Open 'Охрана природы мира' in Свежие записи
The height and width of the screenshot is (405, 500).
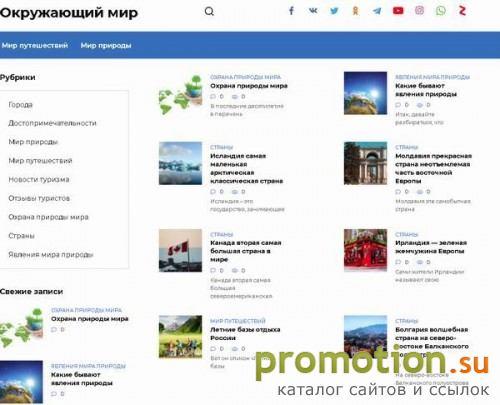[90, 319]
